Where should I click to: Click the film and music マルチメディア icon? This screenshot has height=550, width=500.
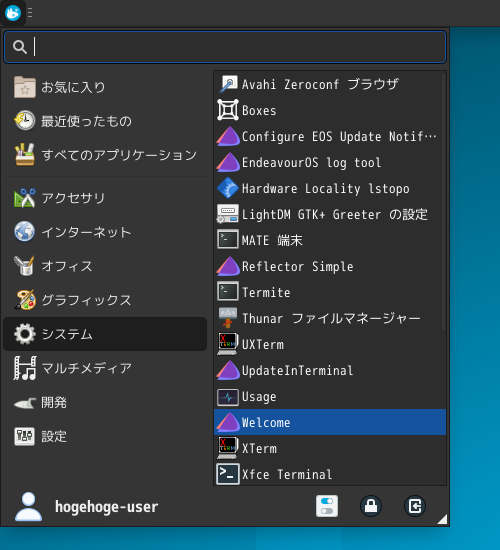pos(25,368)
